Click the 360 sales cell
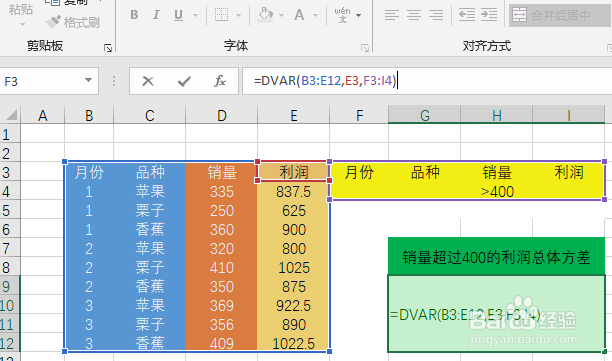Image resolution: width=612 pixels, height=361 pixels. tap(222, 229)
